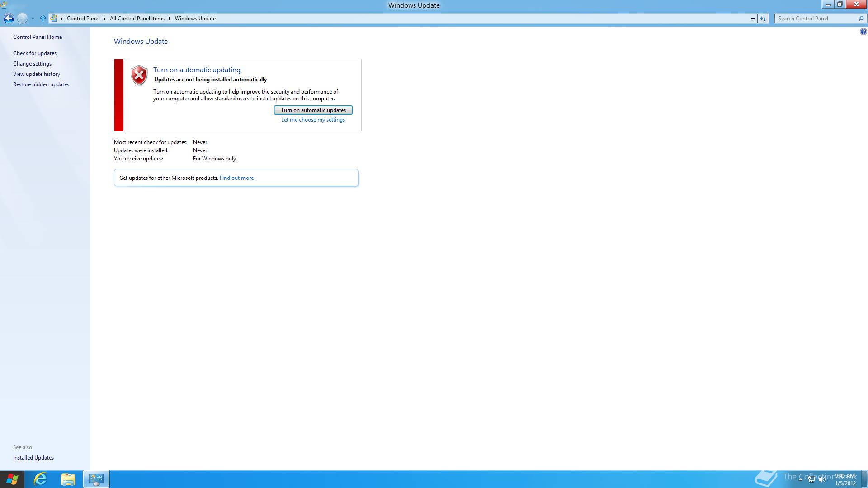Open the address bar history dropdown
This screenshot has width=868, height=488.
pos(753,19)
